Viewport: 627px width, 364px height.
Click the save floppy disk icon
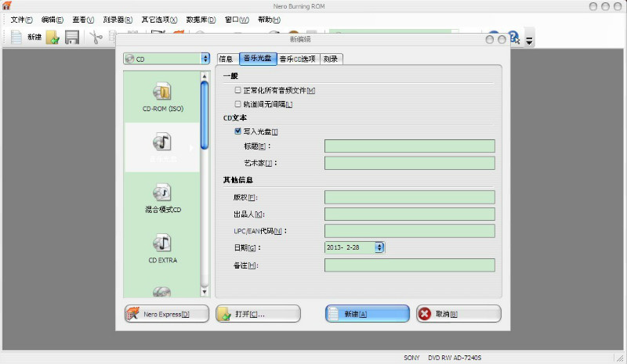click(72, 37)
